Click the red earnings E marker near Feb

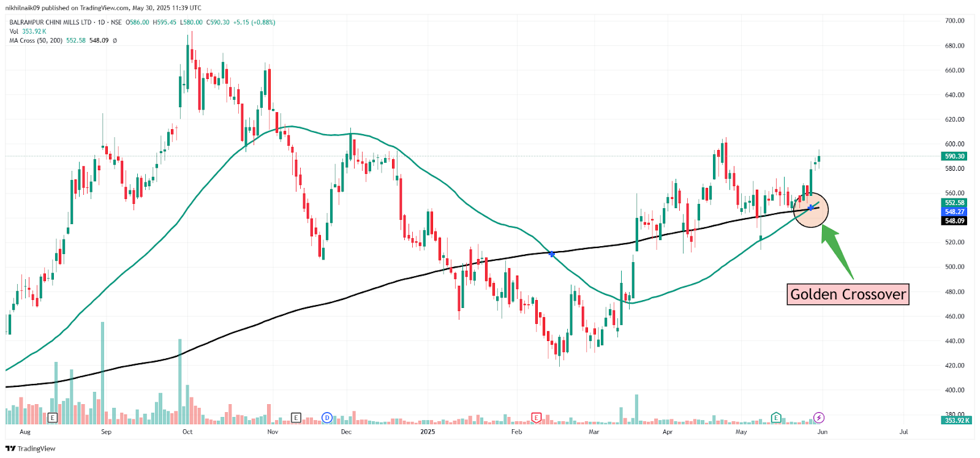pos(537,418)
